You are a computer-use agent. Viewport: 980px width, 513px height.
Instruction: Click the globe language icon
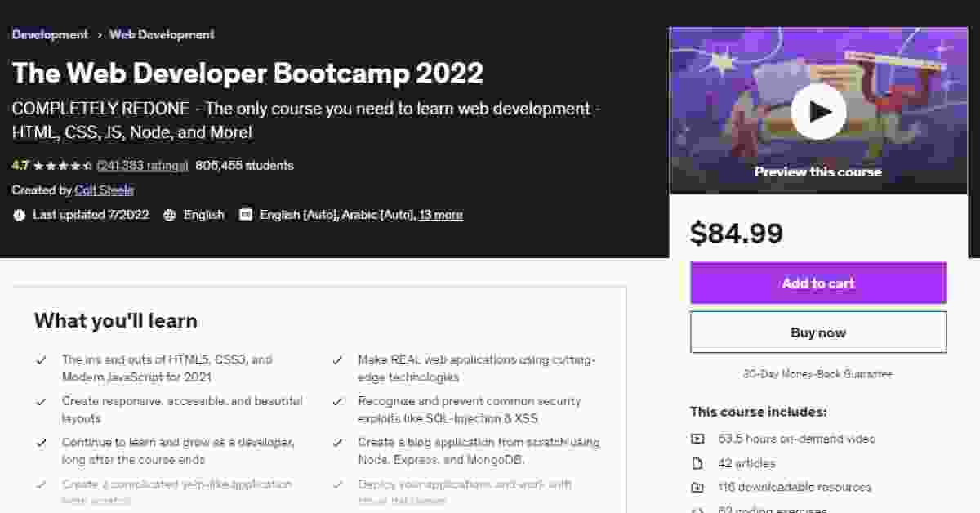pyautogui.click(x=170, y=215)
